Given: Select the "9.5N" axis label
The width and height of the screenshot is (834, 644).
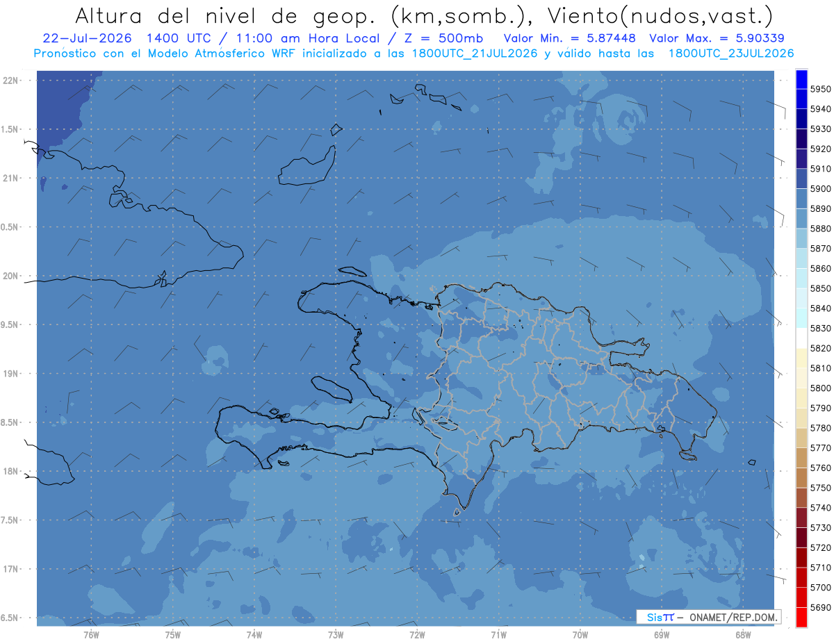Looking at the screenshot, I should [x=10, y=325].
